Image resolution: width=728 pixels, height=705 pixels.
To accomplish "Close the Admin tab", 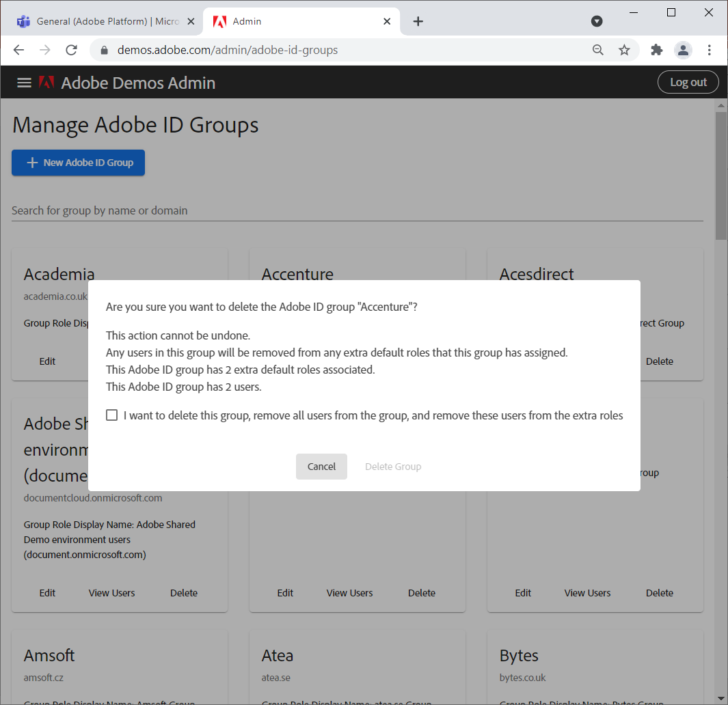I will click(387, 21).
